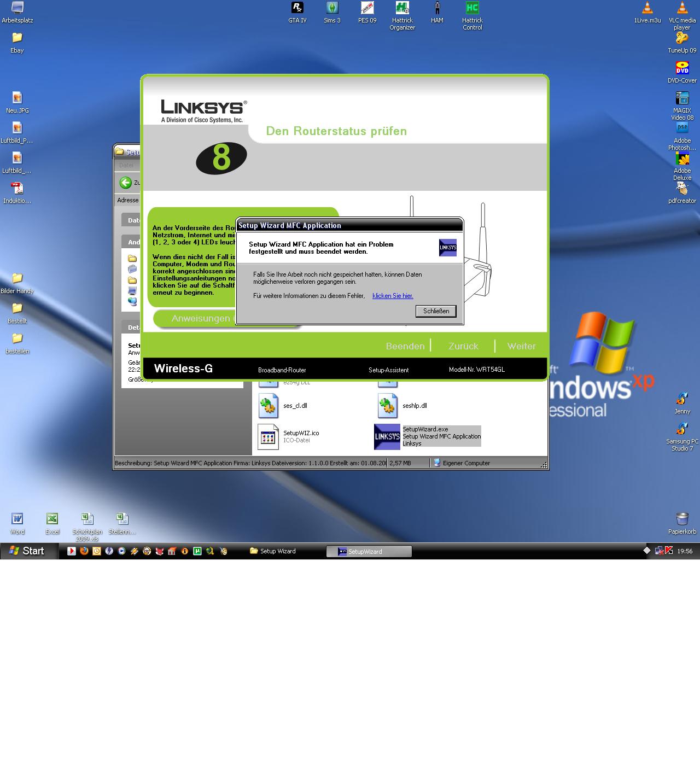Select the Bilder Handy folder
This screenshot has width=700, height=772.
coord(17,283)
